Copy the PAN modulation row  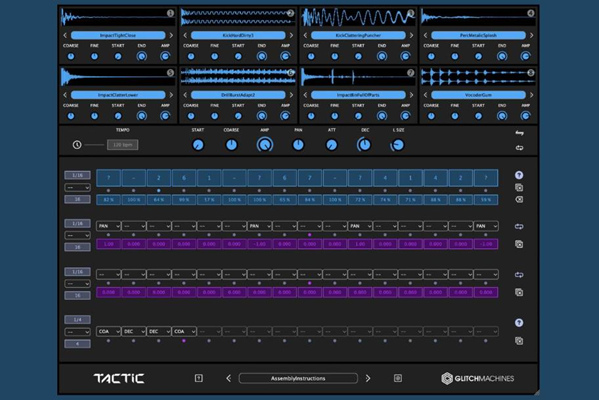519,244
